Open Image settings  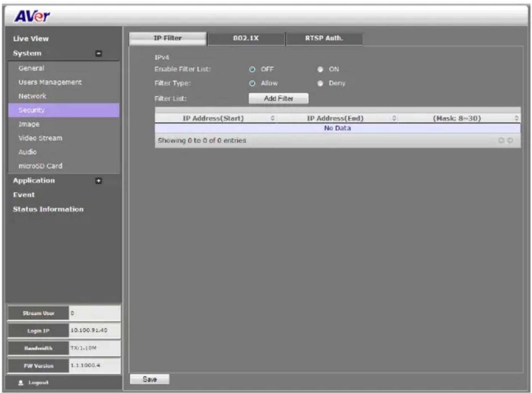(29, 125)
